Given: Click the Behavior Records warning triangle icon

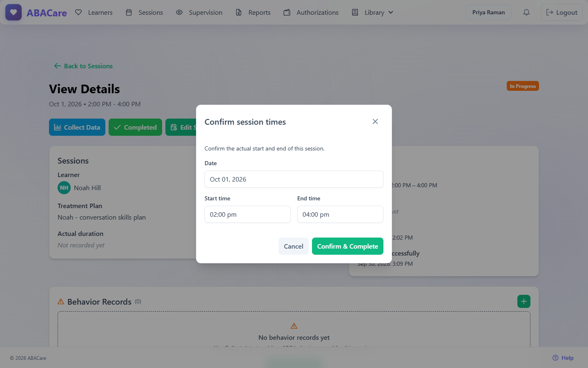Looking at the screenshot, I should click(x=61, y=301).
